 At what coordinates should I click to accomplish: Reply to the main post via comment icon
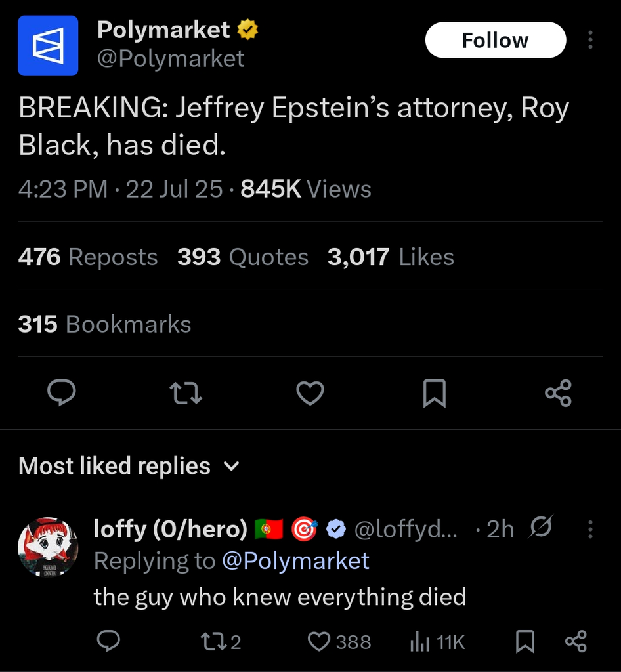click(62, 392)
